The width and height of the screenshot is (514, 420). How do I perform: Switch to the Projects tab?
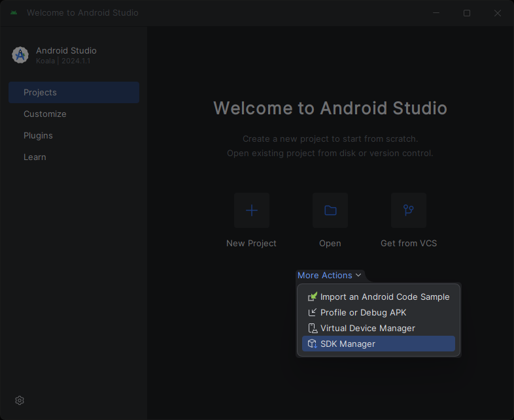[74, 92]
